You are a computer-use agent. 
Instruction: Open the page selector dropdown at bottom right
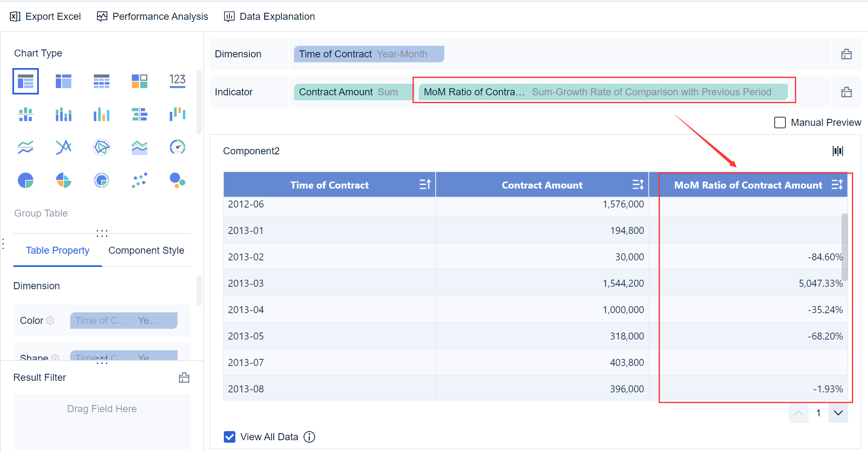(x=838, y=413)
